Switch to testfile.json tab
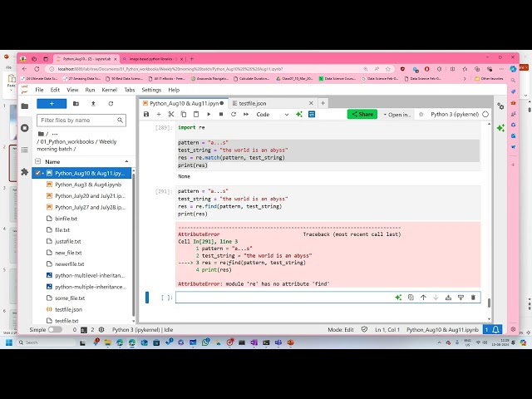532x399 pixels. pos(253,103)
